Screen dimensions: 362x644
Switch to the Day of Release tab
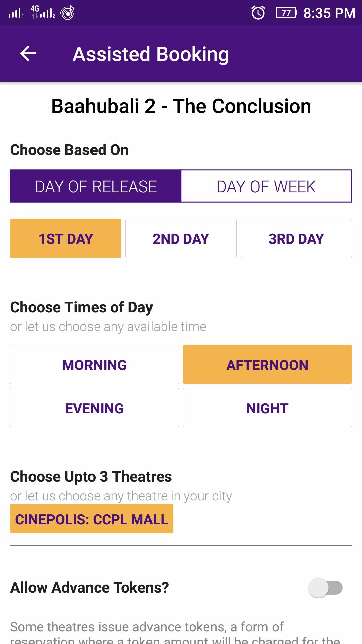[96, 186]
